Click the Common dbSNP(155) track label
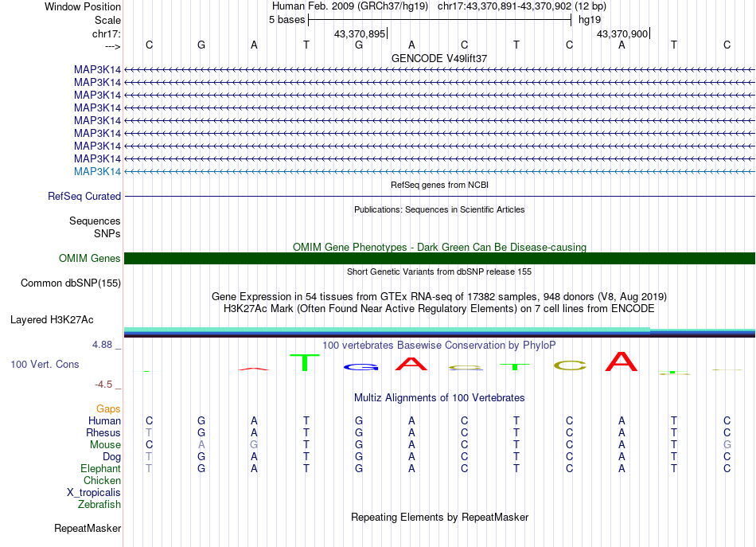 click(71, 283)
